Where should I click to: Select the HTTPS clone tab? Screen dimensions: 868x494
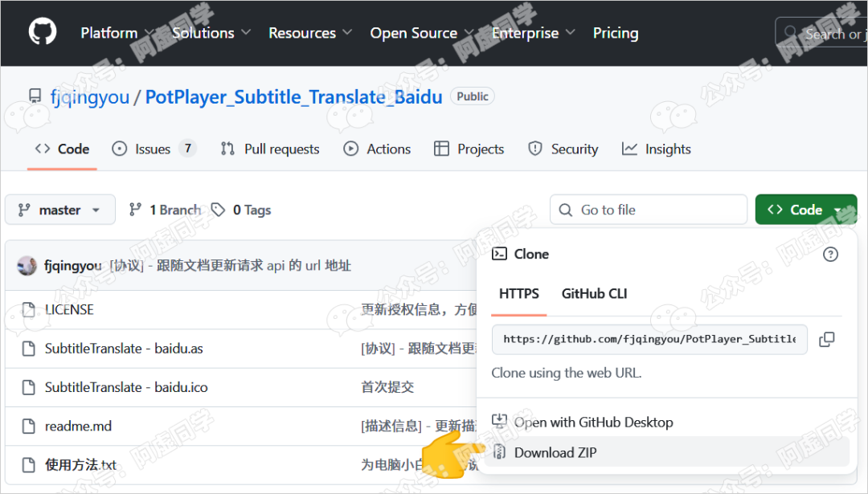(x=519, y=293)
